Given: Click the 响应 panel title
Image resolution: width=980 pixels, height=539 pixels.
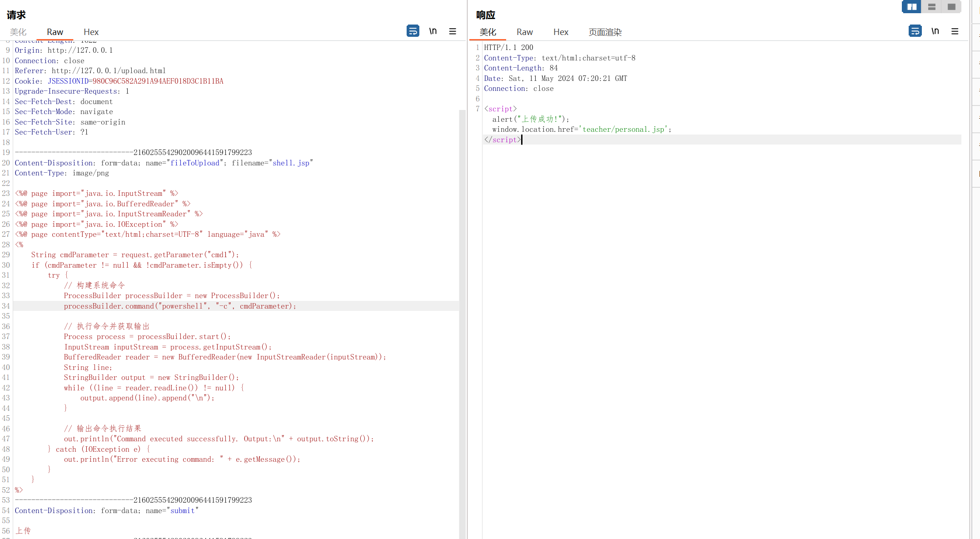Looking at the screenshot, I should 486,15.
